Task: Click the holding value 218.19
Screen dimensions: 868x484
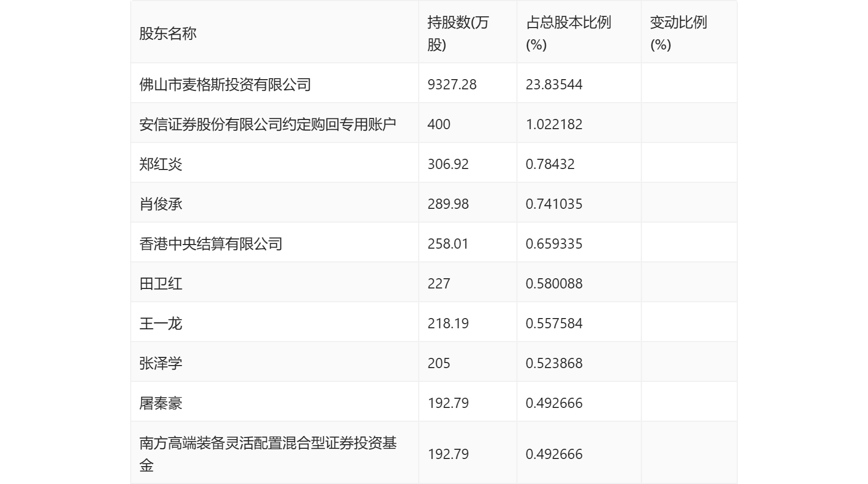Action: tap(448, 323)
